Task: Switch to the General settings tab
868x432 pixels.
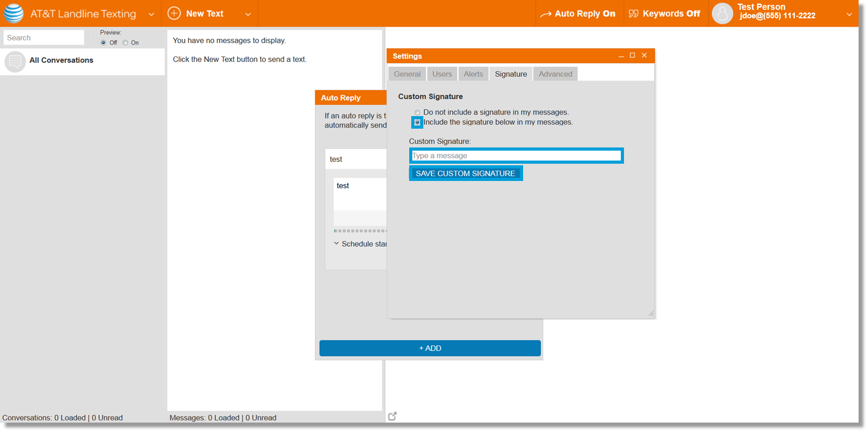Action: (x=407, y=74)
